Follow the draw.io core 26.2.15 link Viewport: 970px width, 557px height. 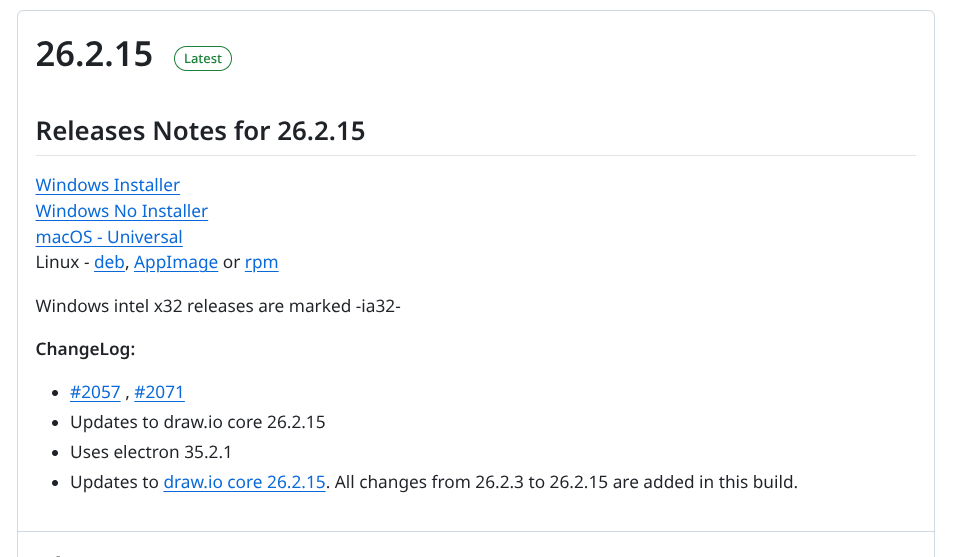[x=244, y=482]
